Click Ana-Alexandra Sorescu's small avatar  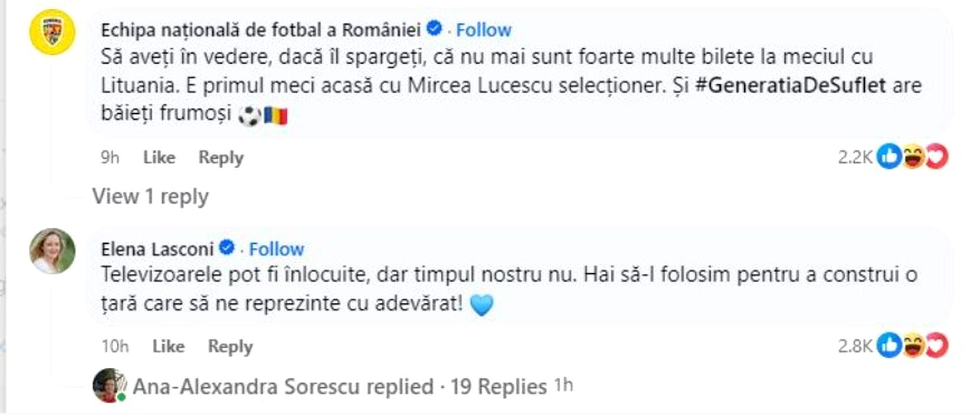click(x=108, y=386)
